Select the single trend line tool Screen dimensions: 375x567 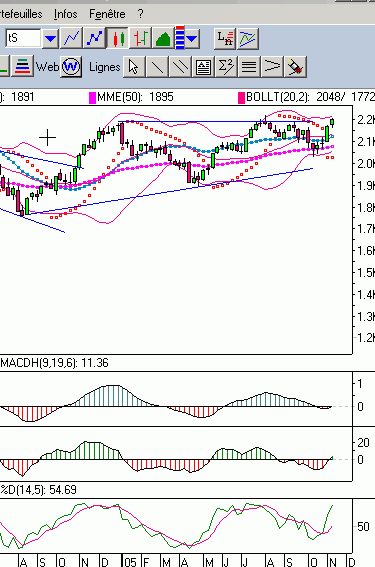(157, 67)
